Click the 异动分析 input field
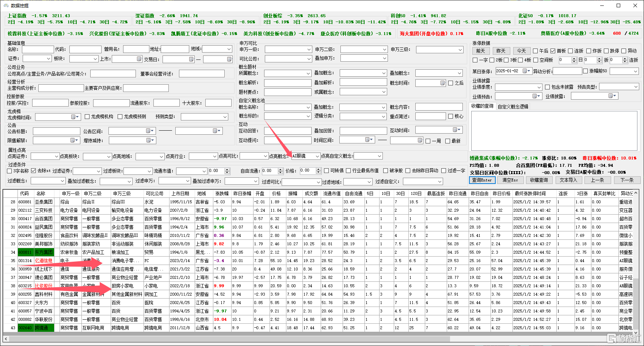 click(567, 71)
